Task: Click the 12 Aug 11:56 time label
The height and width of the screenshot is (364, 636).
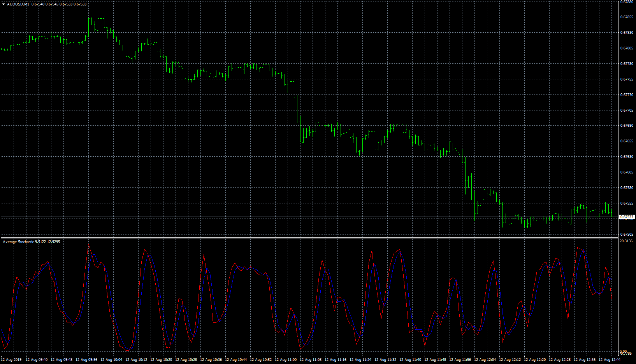Action: (460, 360)
